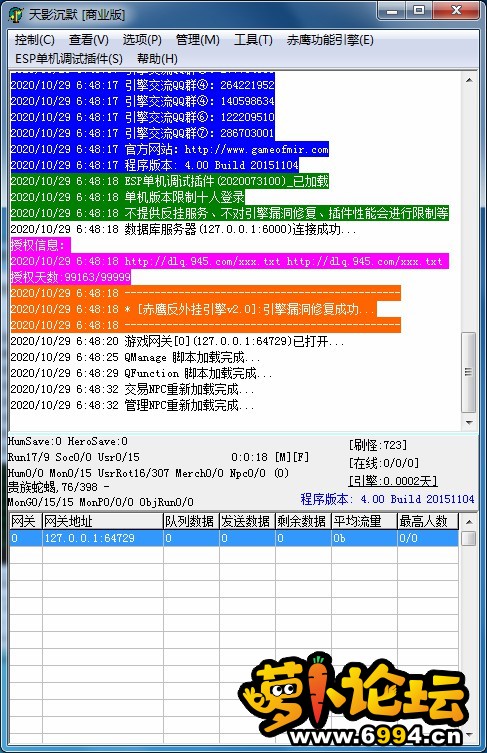This screenshot has height=753, width=487.
Task: Open the 查看(V) menu
Action: tap(88, 40)
